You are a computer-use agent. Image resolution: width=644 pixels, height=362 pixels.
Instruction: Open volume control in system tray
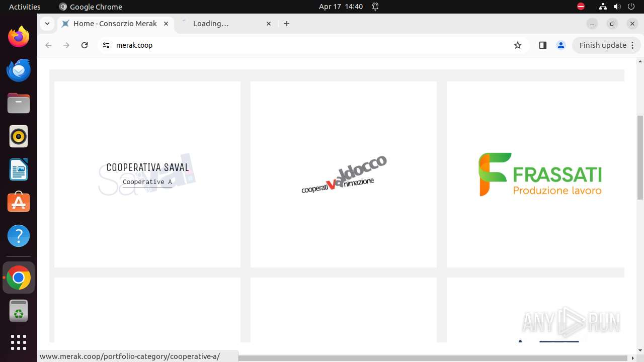[617, 7]
